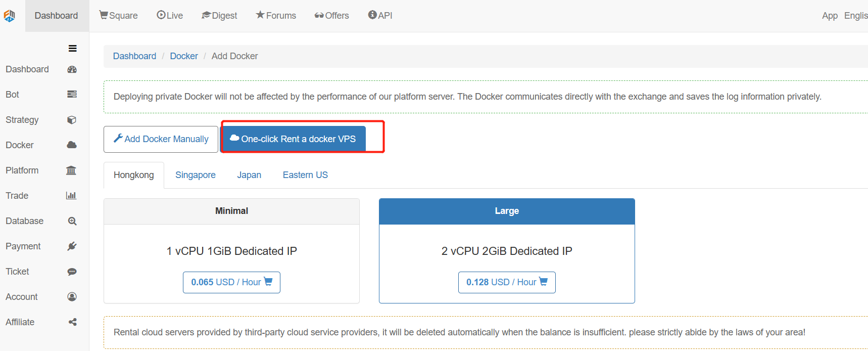Click the Payment plug icon in sidebar
The width and height of the screenshot is (868, 351).
pos(72,246)
